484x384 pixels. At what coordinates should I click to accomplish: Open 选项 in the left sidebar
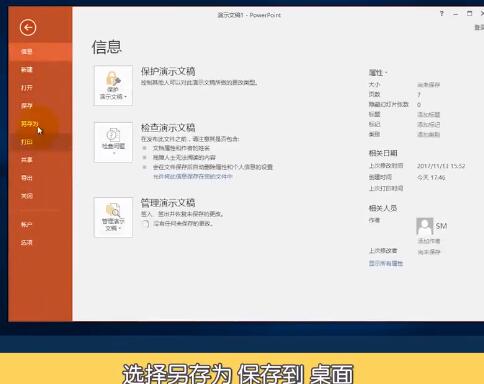(x=40, y=243)
